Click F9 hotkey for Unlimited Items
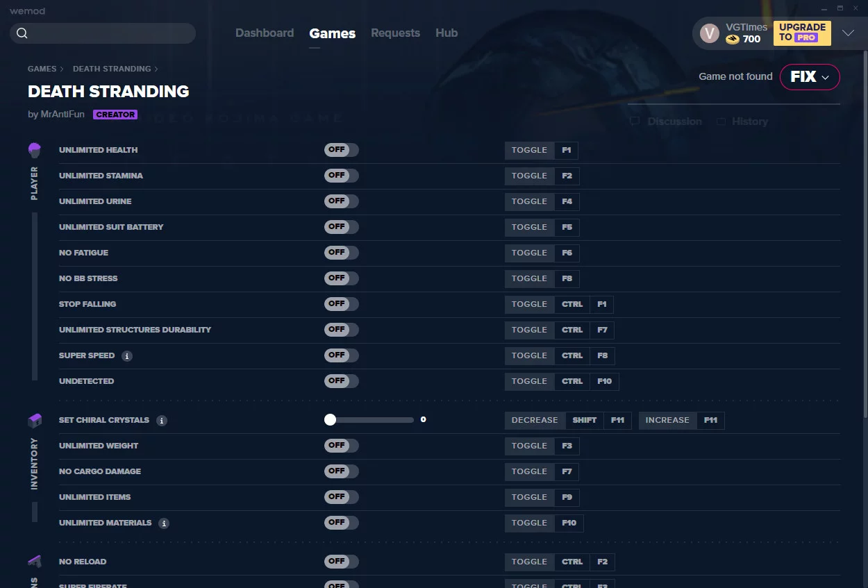 click(567, 497)
